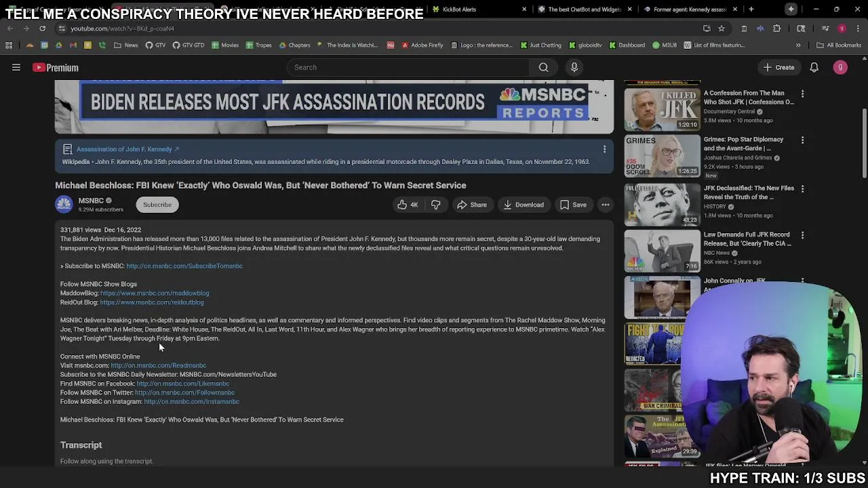This screenshot has height=488, width=868.
Task: Open the notifications bell
Action: pos(814,67)
